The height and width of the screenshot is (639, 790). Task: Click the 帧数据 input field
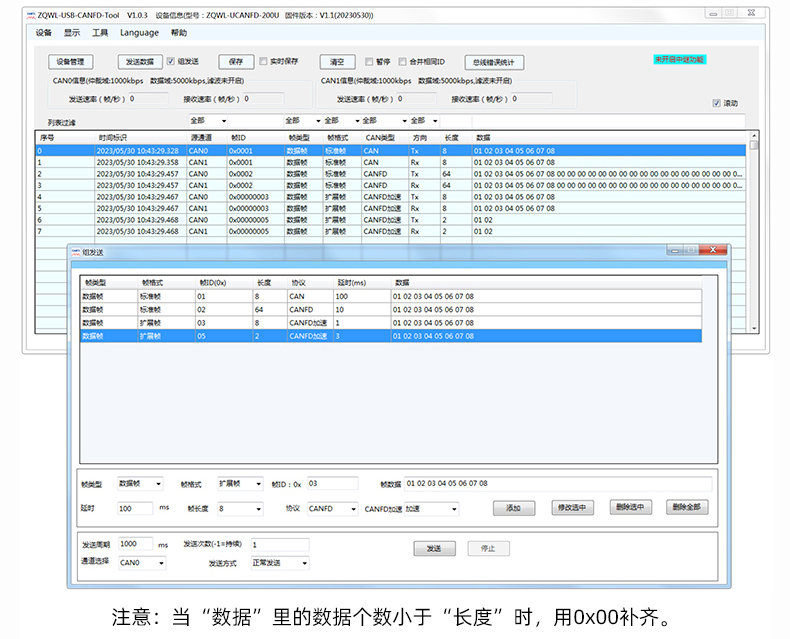point(557,483)
